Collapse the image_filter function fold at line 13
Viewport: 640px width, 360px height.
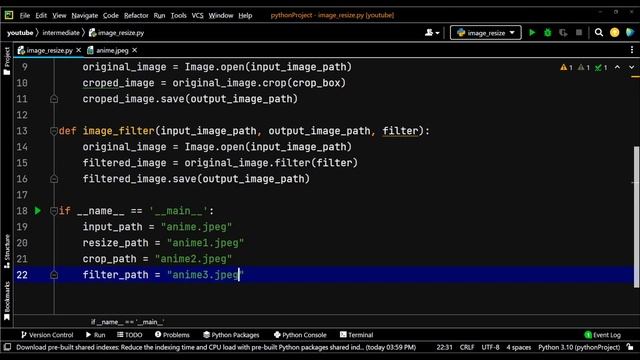pos(53,131)
